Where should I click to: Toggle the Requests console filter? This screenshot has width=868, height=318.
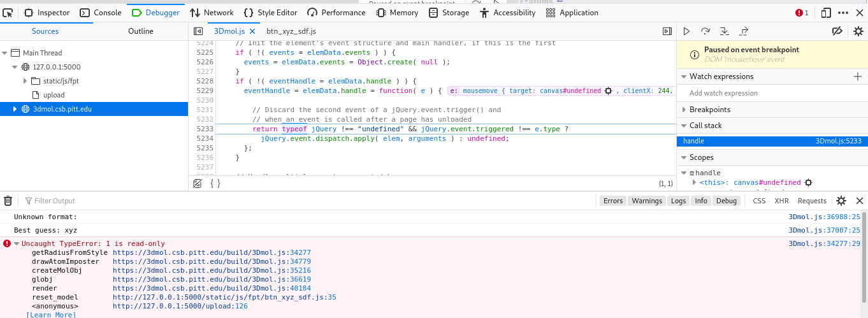click(x=812, y=201)
